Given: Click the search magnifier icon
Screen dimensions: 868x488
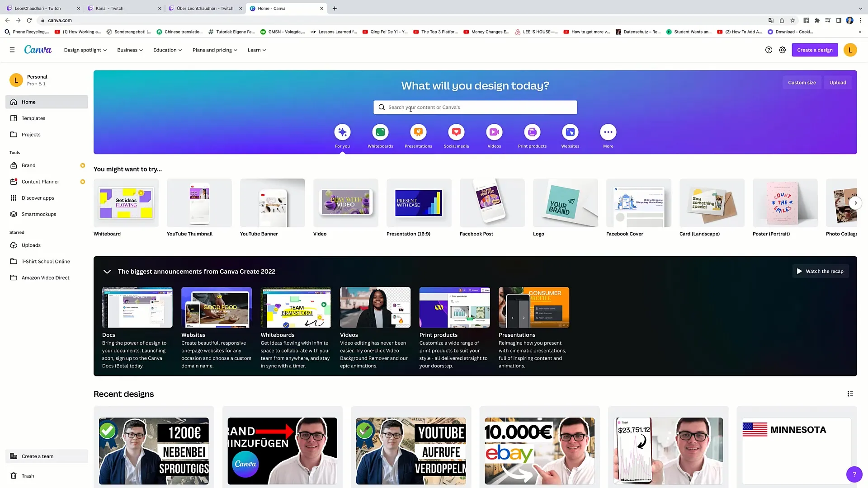Looking at the screenshot, I should [382, 108].
